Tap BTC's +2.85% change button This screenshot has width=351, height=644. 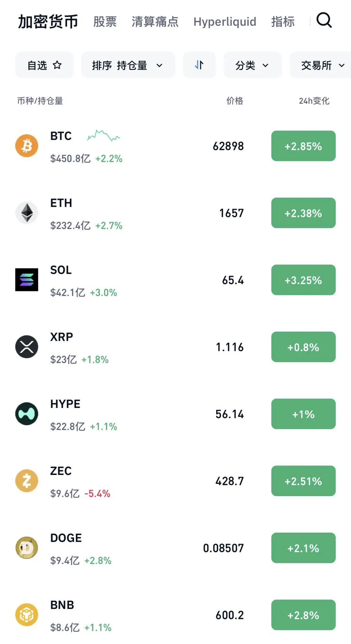pos(303,146)
